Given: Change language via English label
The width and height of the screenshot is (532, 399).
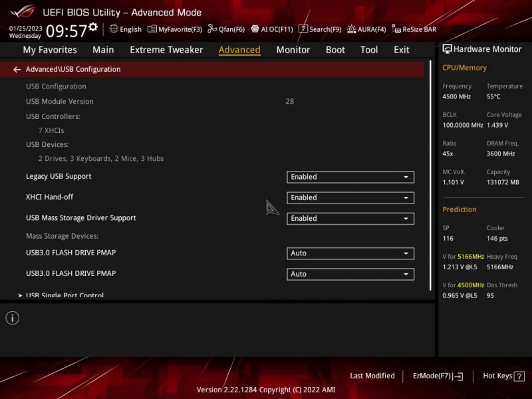Looking at the screenshot, I should 130,29.
